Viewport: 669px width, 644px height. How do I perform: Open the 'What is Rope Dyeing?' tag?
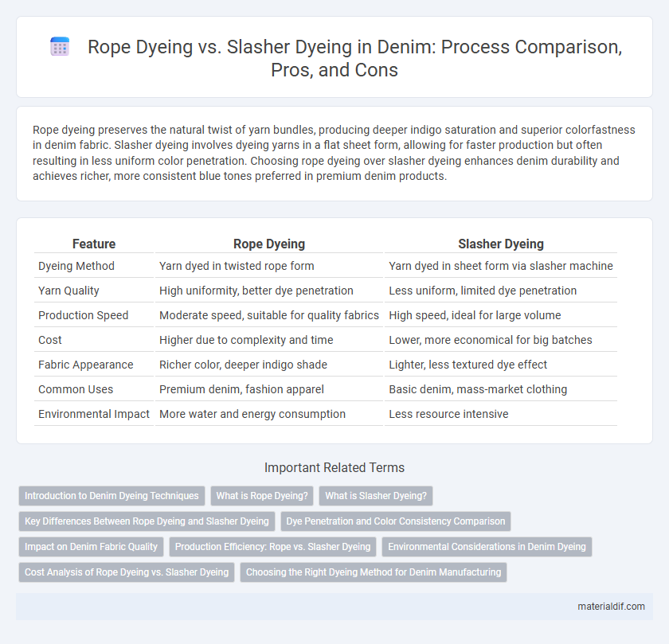pyautogui.click(x=262, y=496)
